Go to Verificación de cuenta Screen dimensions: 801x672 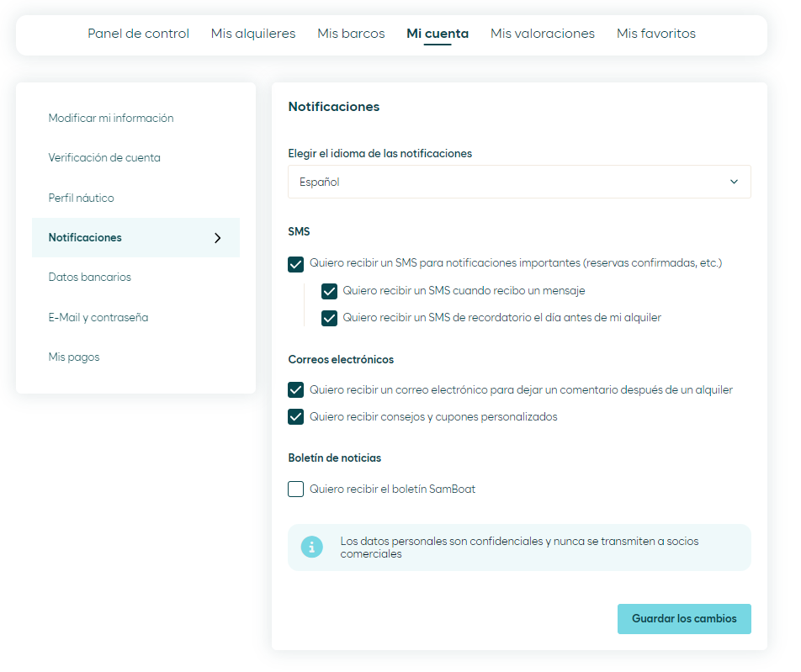pos(104,158)
